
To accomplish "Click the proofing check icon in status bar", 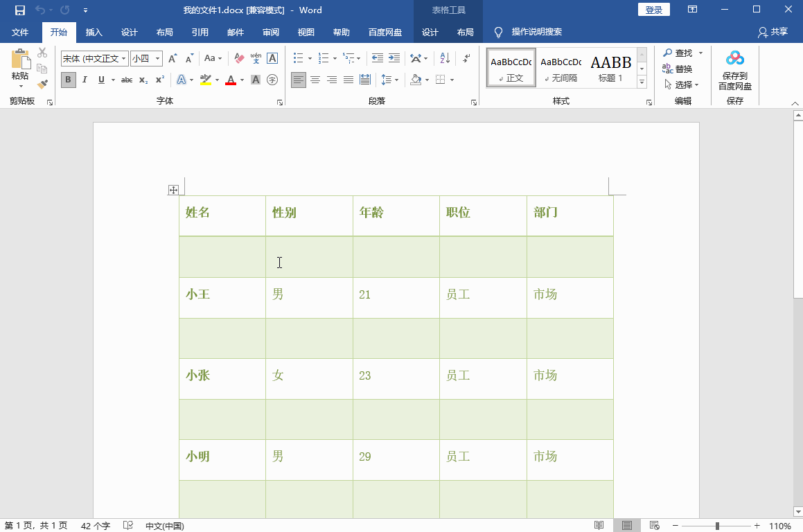I will point(128,525).
